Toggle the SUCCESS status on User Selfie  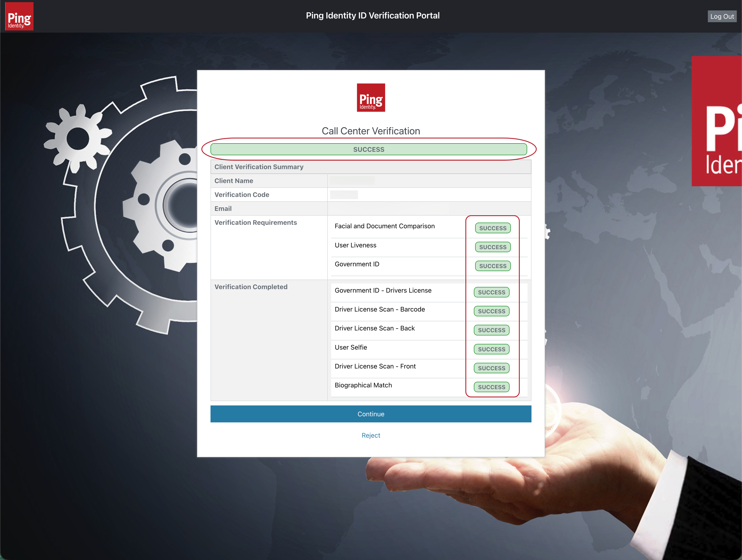pos(491,349)
